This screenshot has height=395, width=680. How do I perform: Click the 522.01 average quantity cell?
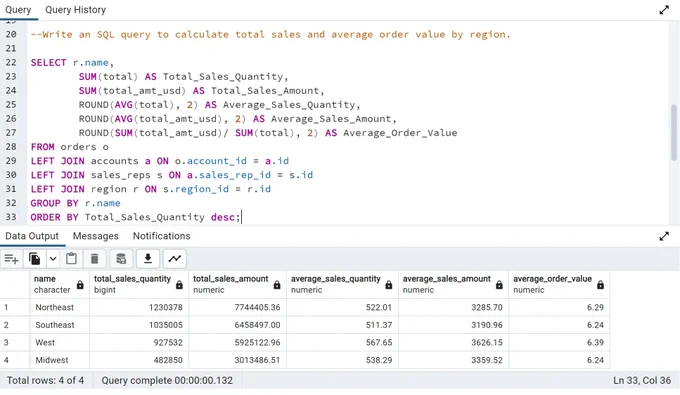(x=342, y=307)
